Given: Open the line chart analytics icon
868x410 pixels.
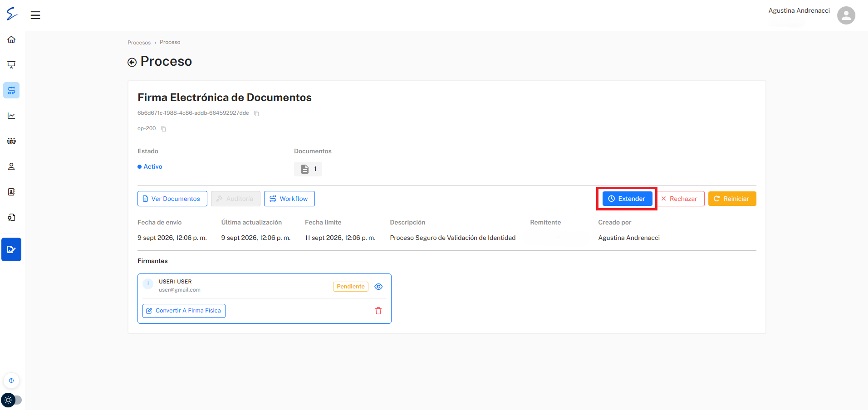Looking at the screenshot, I should coord(11,116).
